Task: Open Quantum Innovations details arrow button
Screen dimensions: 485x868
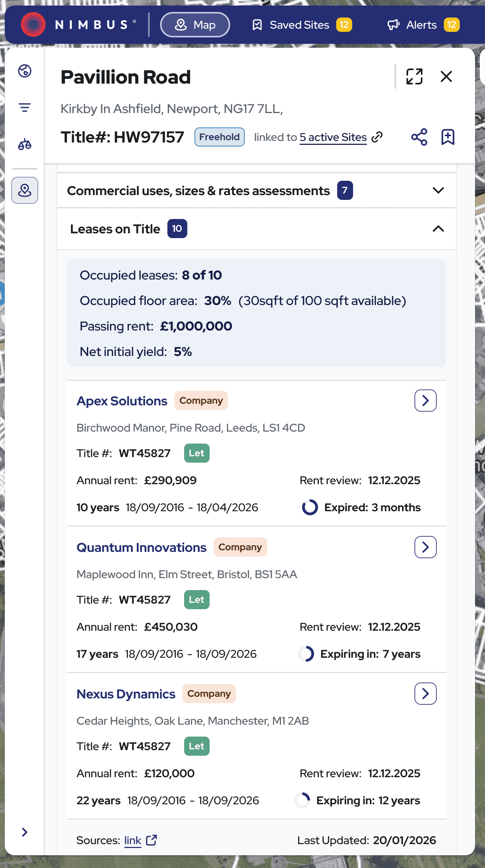Action: click(426, 547)
